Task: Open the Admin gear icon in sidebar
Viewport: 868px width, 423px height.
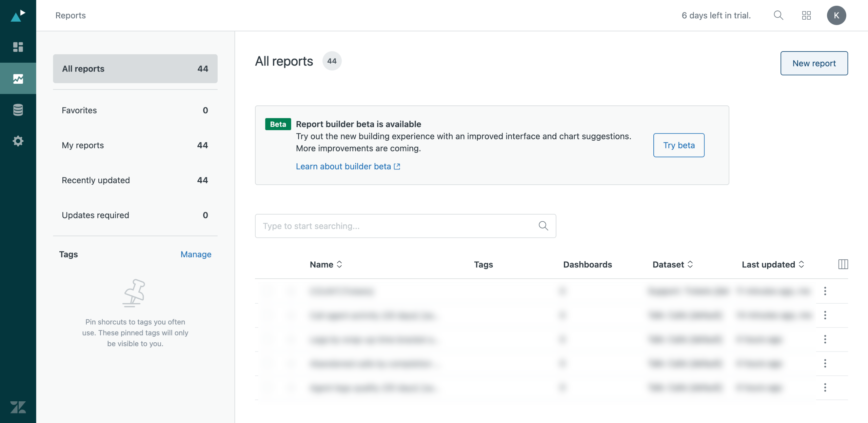Action: (x=18, y=141)
